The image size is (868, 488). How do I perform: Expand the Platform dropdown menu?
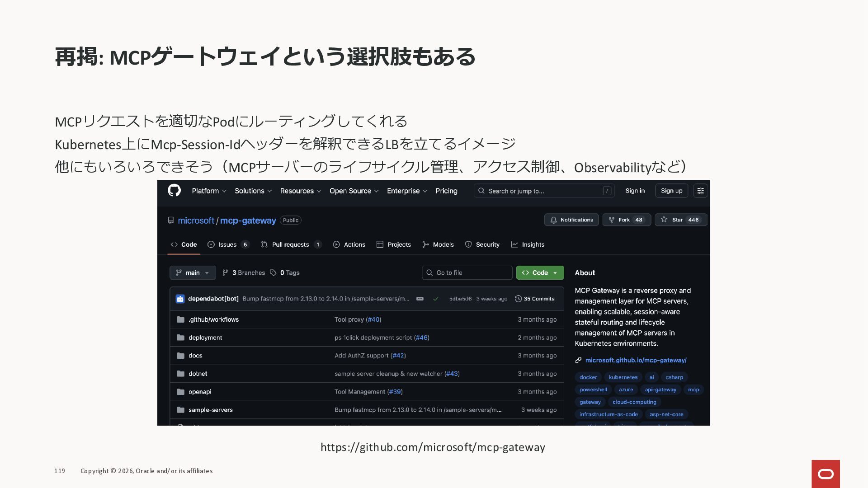pyautogui.click(x=209, y=191)
